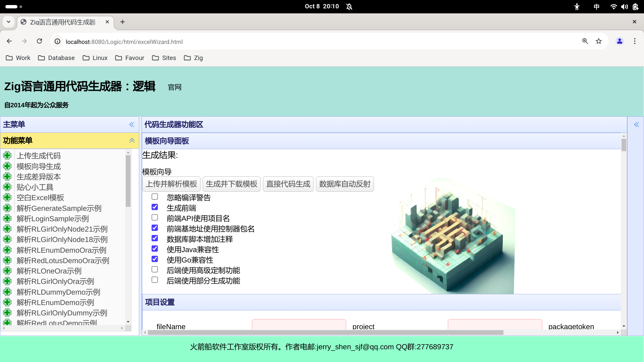
Task: Uncheck the 生成前端 option
Action: pyautogui.click(x=155, y=207)
